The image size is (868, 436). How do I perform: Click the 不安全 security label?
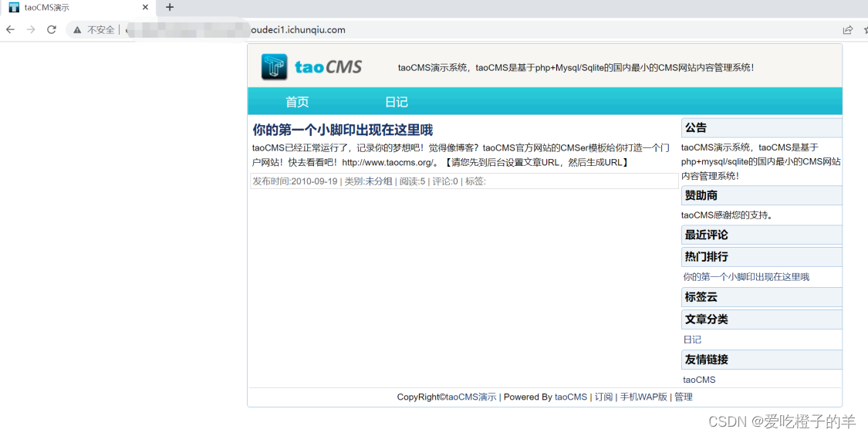tap(101, 30)
